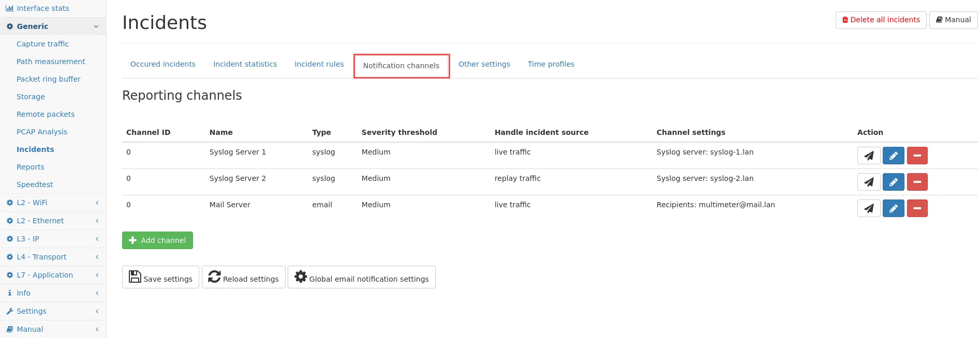
Task: Delete the Mail Server channel
Action: tap(917, 208)
